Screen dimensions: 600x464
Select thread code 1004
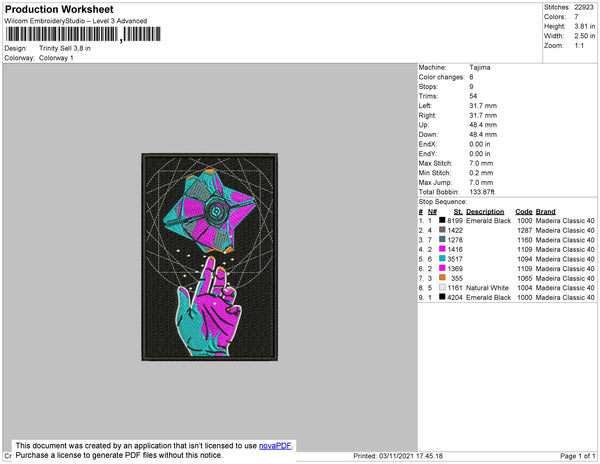coord(525,288)
